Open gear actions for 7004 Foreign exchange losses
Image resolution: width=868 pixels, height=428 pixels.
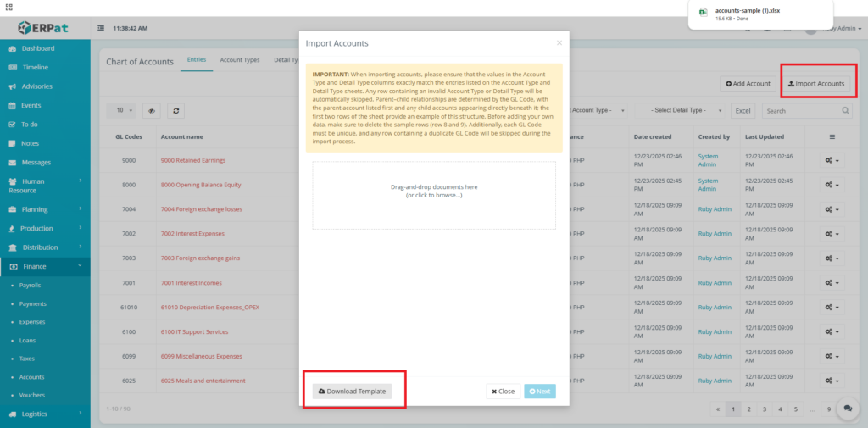tap(832, 209)
